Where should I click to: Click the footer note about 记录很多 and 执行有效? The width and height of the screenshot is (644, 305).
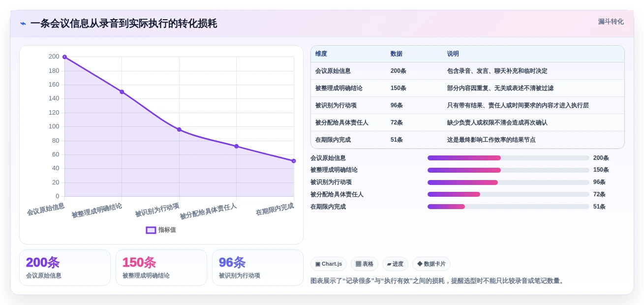click(x=438, y=281)
